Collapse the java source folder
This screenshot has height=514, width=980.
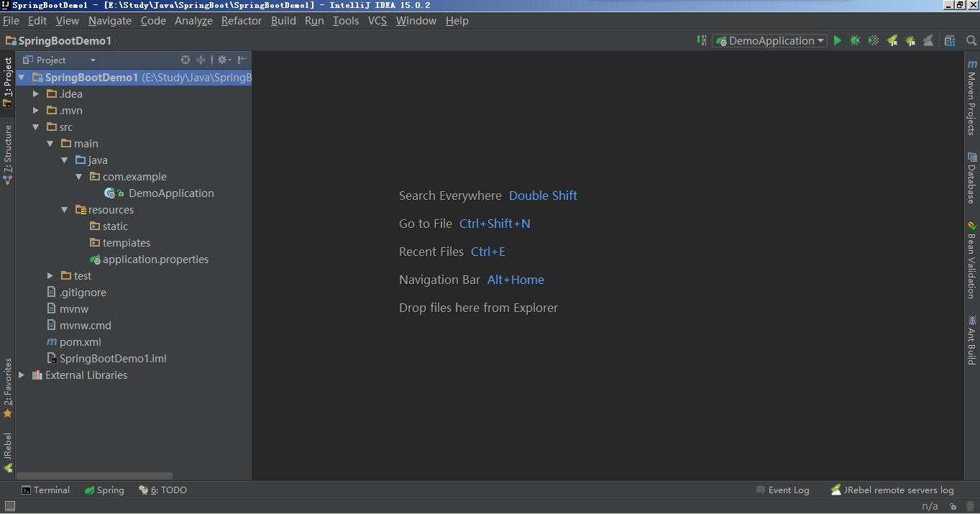coord(65,160)
